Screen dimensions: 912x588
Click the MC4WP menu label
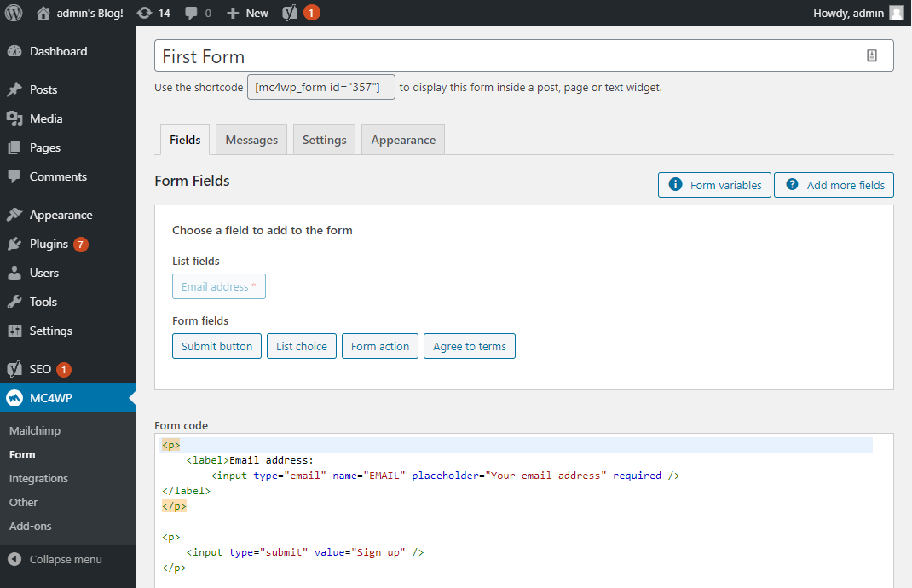[x=51, y=399]
